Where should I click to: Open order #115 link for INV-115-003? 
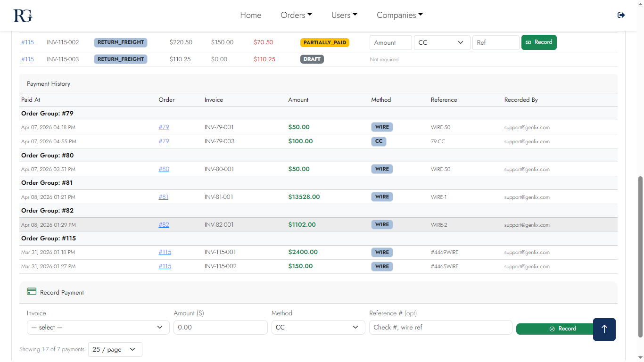(27, 59)
